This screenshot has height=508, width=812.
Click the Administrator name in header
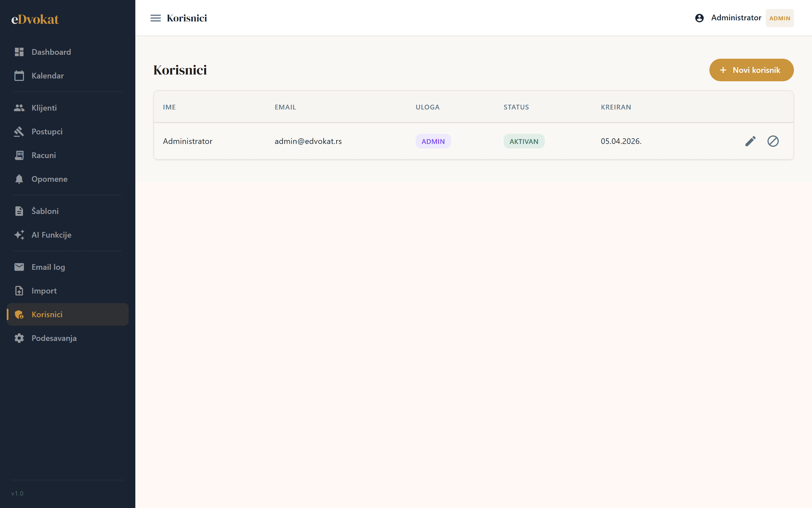[736, 18]
